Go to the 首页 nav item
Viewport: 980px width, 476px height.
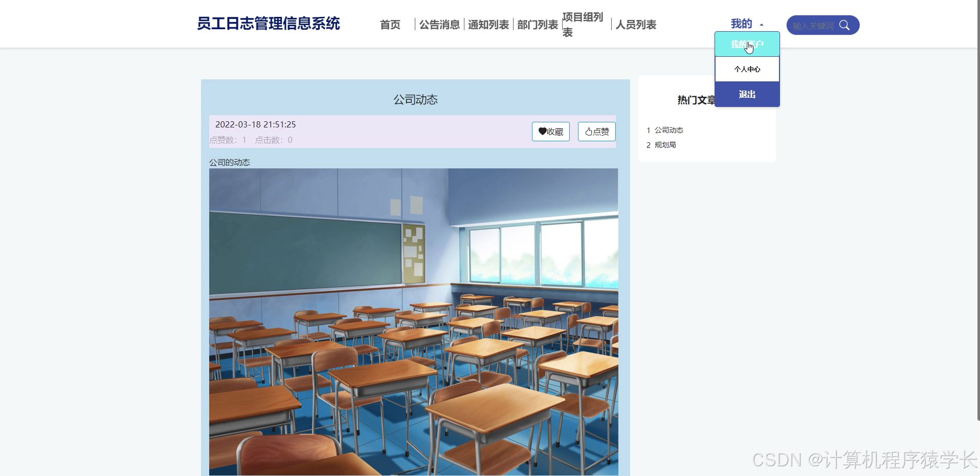click(390, 25)
